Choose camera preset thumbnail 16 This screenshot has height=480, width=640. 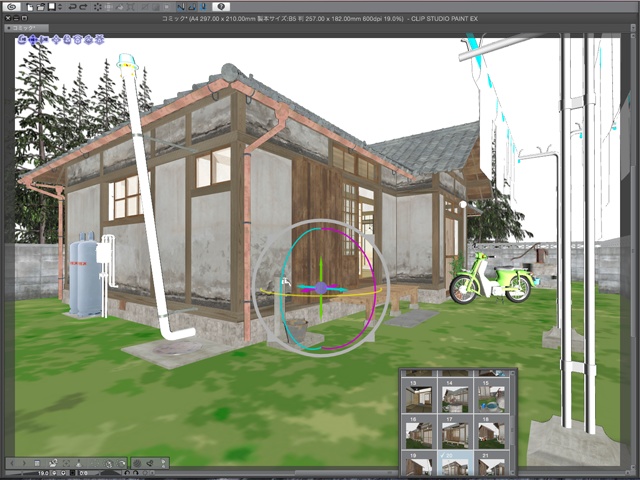click(x=419, y=432)
